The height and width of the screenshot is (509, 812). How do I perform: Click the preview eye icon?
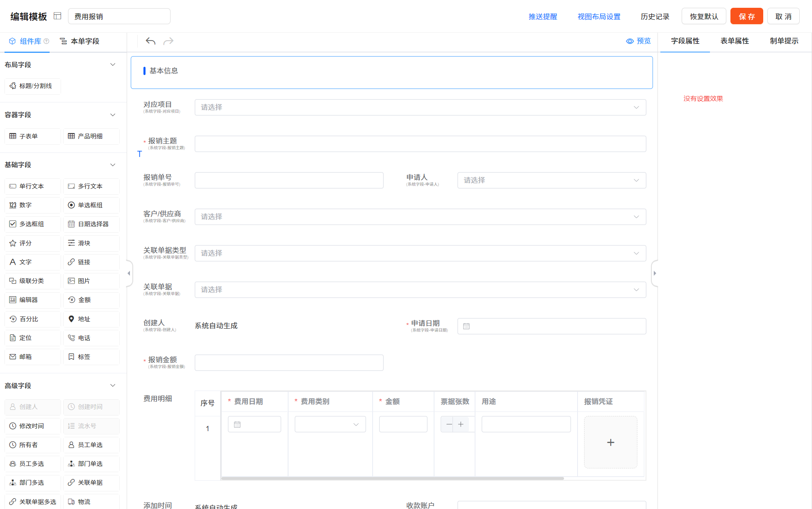coord(630,41)
